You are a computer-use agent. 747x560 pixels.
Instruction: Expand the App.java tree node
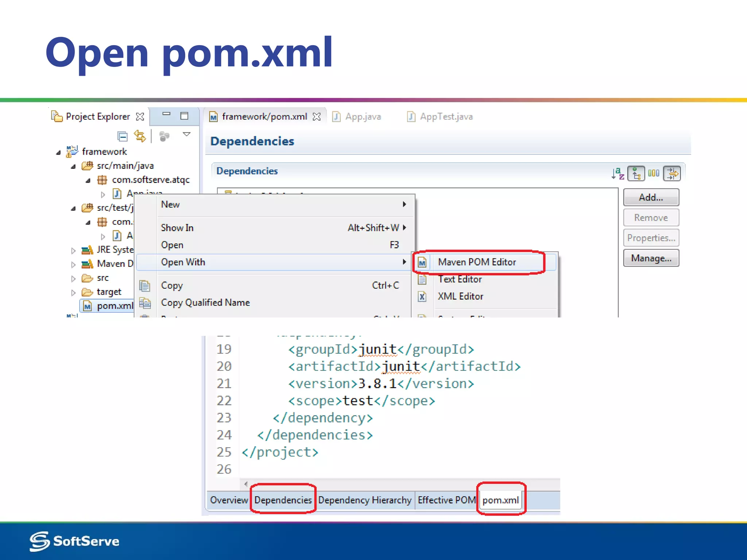click(103, 194)
